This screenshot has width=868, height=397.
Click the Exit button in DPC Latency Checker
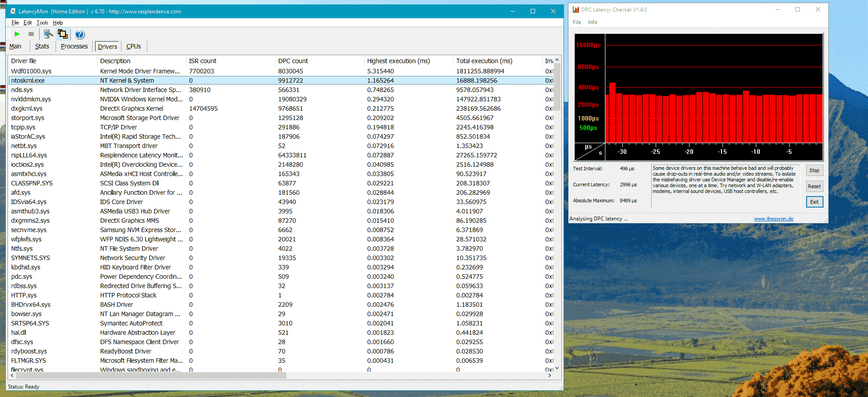(815, 202)
